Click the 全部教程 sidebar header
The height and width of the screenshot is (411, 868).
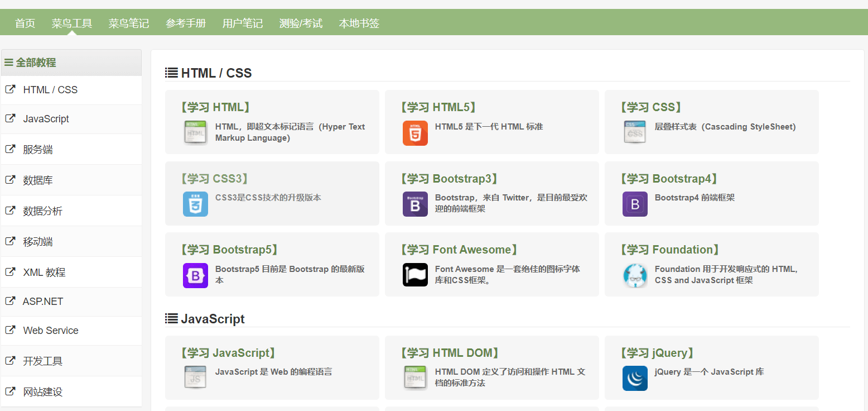36,63
